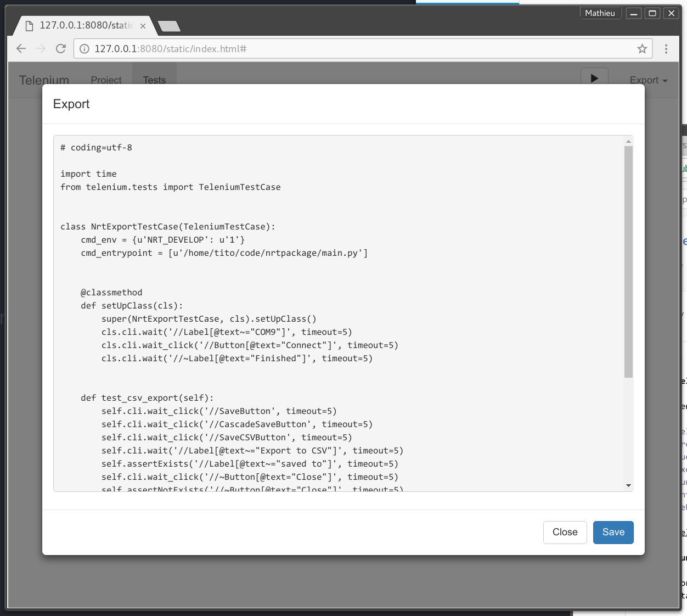Viewport: 687px width, 616px height.
Task: Go back using the back arrow
Action: point(21,48)
